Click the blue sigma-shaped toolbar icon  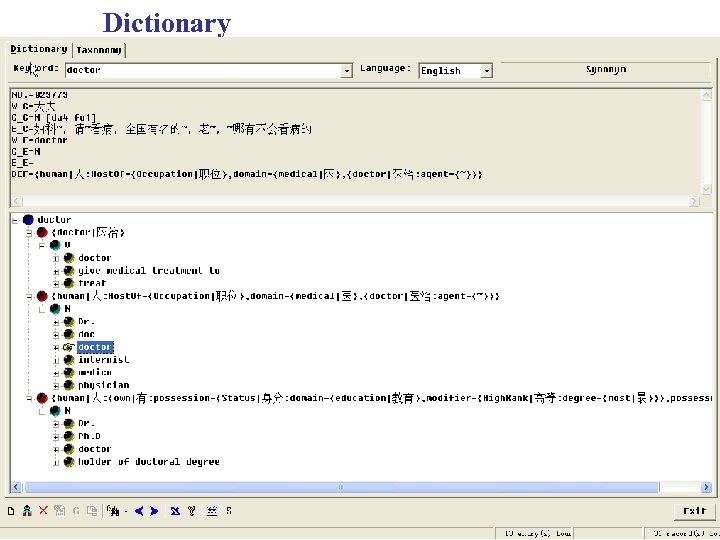[175, 511]
